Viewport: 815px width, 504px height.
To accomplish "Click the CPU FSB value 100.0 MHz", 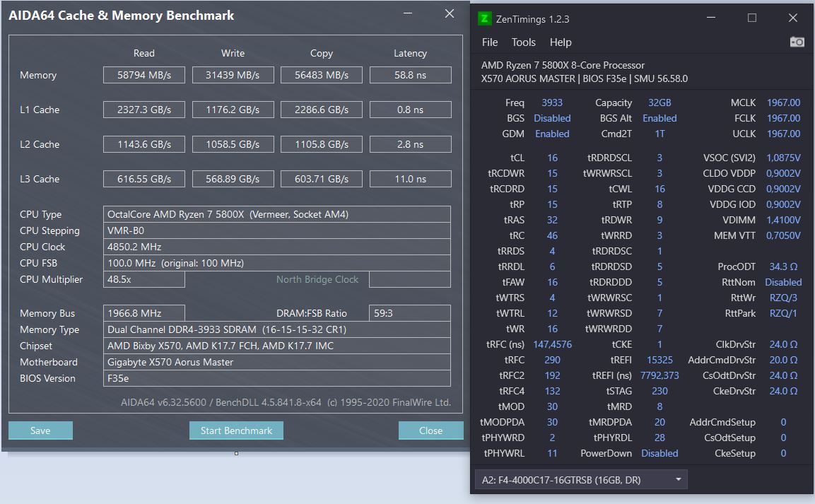I will click(x=276, y=263).
